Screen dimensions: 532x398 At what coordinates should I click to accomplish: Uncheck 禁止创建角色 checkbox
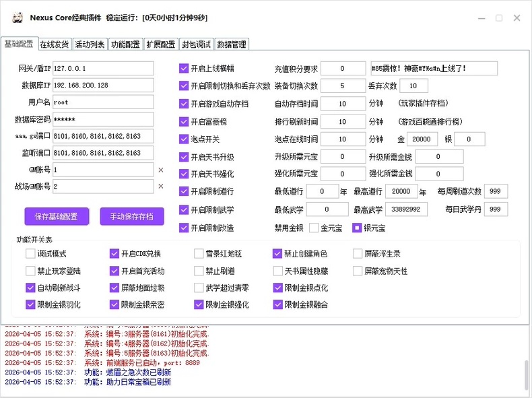tap(277, 253)
